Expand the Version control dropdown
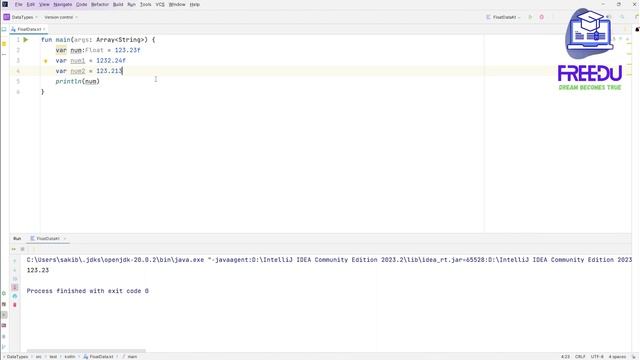The height and width of the screenshot is (360, 640). click(x=61, y=17)
